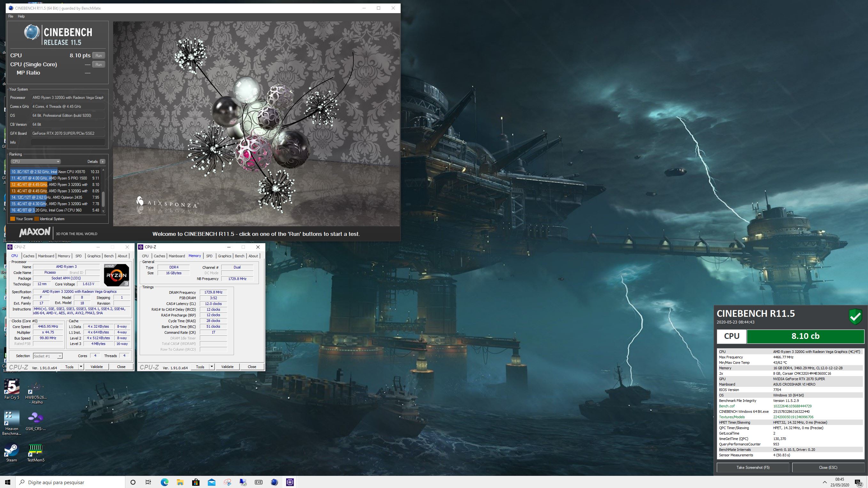Open Task View in taskbar

click(x=148, y=482)
